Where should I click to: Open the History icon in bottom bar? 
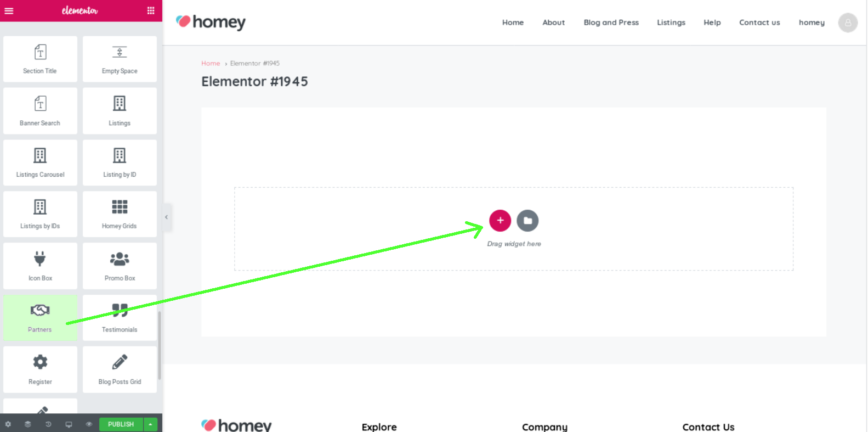tap(48, 424)
